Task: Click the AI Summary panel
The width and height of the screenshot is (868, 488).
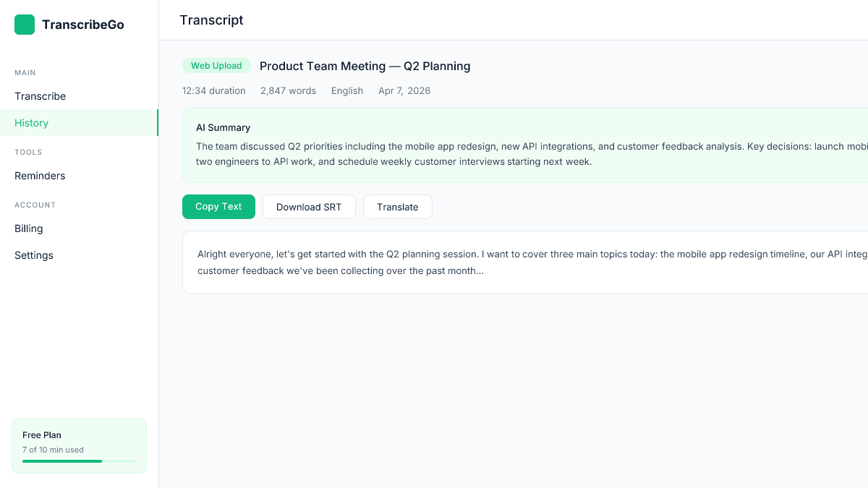Action: (506, 145)
